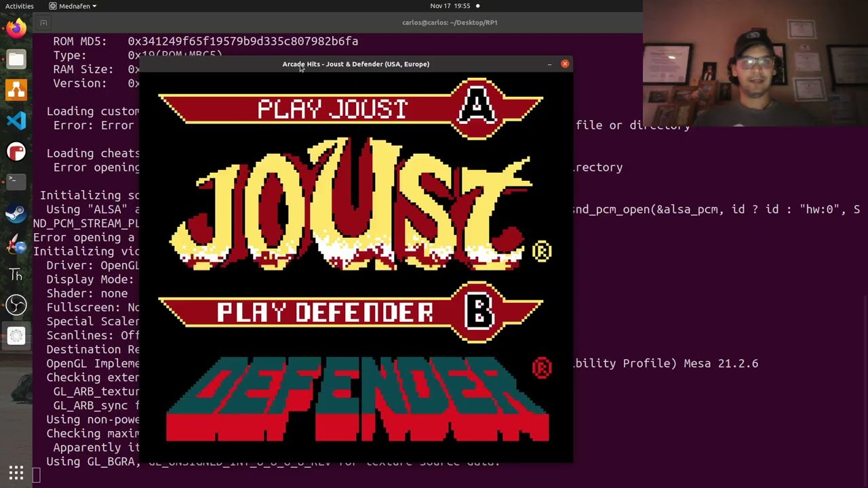
Task: Minimize the Arcade Hits emulator window
Action: pyautogui.click(x=549, y=64)
